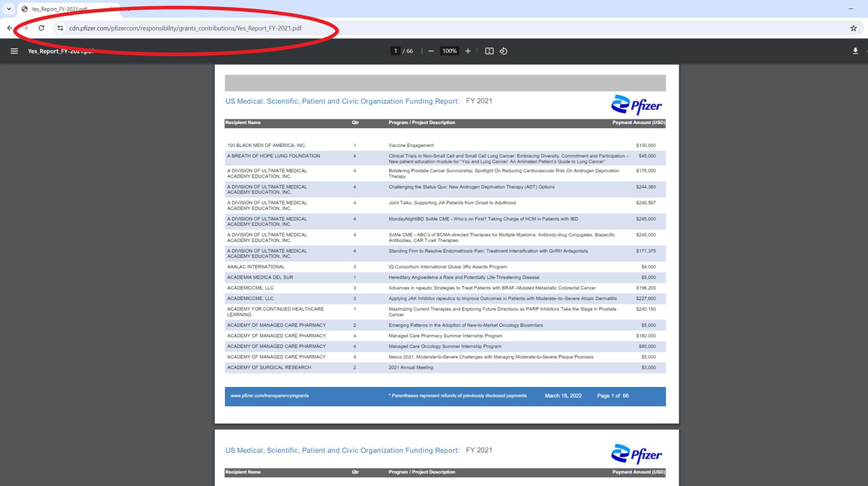Screen dimensions: 868x486
Task: Click "100 BLACK MEN OF AMERICA, INC." recipient
Action: (267, 146)
